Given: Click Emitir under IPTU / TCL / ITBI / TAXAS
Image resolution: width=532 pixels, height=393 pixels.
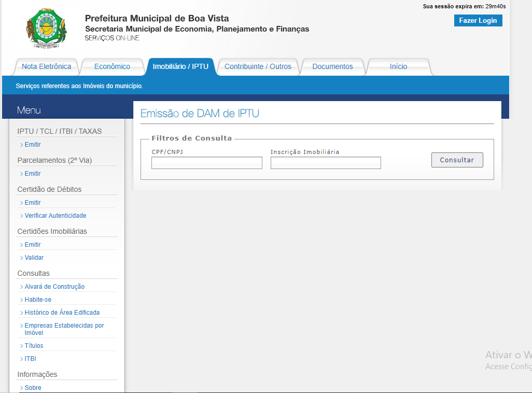Looking at the screenshot, I should tap(33, 145).
